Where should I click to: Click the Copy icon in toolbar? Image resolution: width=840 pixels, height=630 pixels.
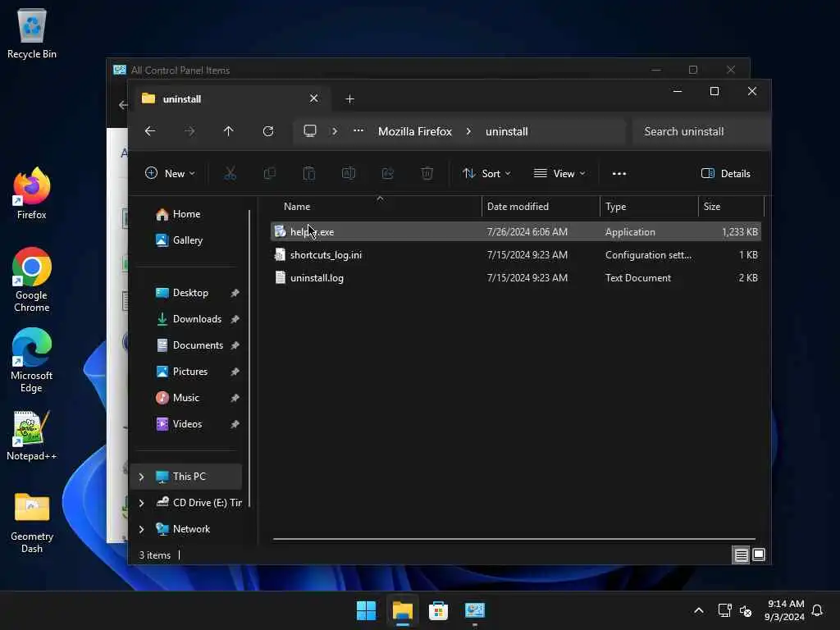pyautogui.click(x=269, y=174)
